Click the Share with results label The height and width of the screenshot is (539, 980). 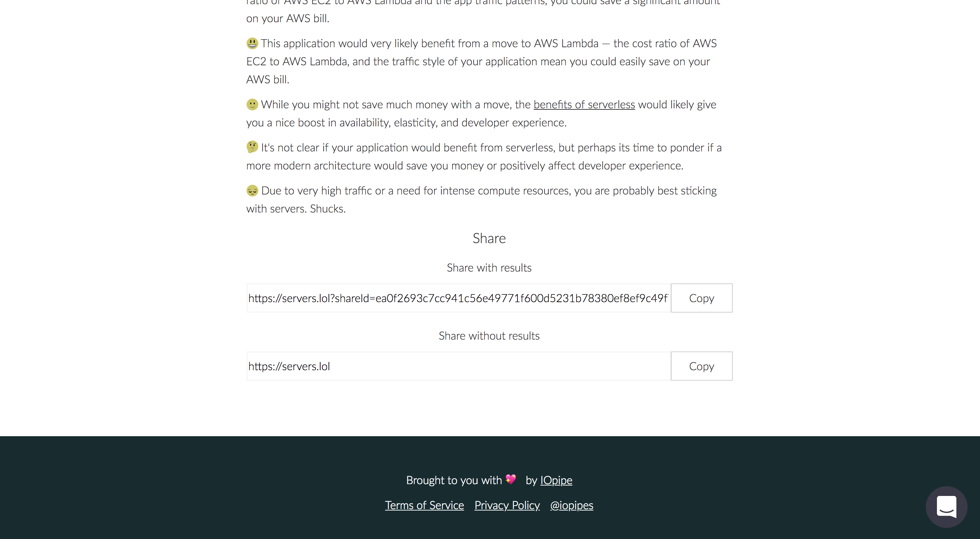pos(489,267)
